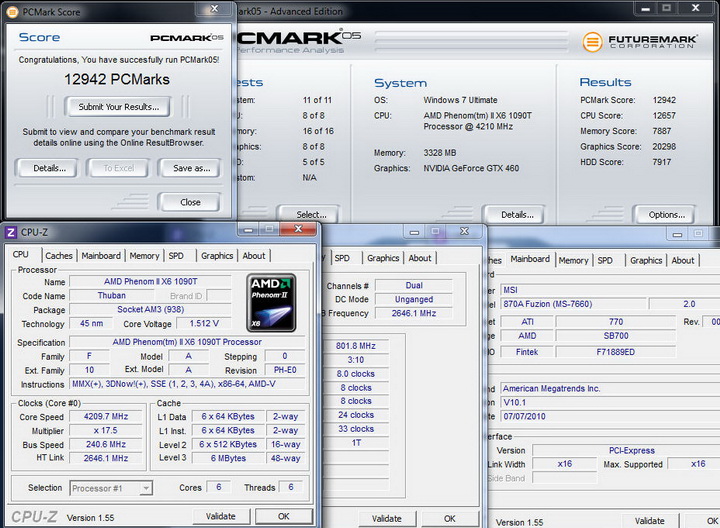Minimize the PCMark05 main window
The height and width of the screenshot is (528, 720).
click(x=646, y=8)
